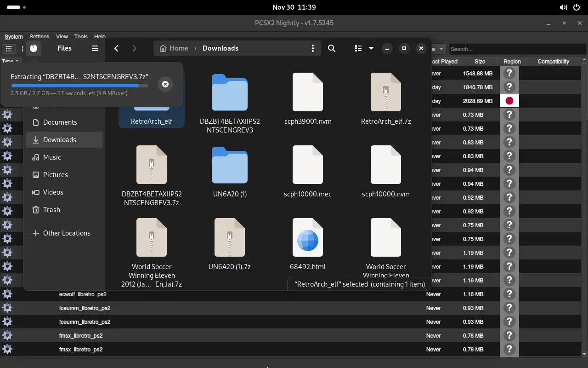This screenshot has width=588, height=368.
Task: Click the forward navigation arrow in Files
Action: coord(134,48)
